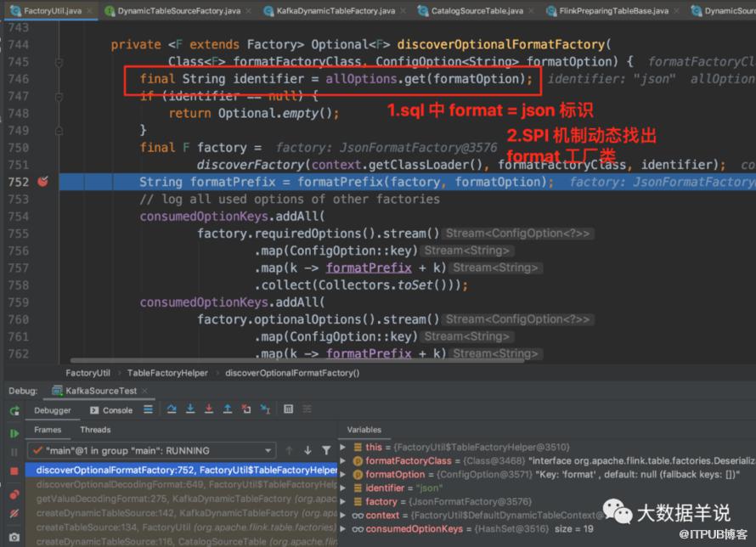
Task: Select the previous frame with the up arrow
Action: 290,451
